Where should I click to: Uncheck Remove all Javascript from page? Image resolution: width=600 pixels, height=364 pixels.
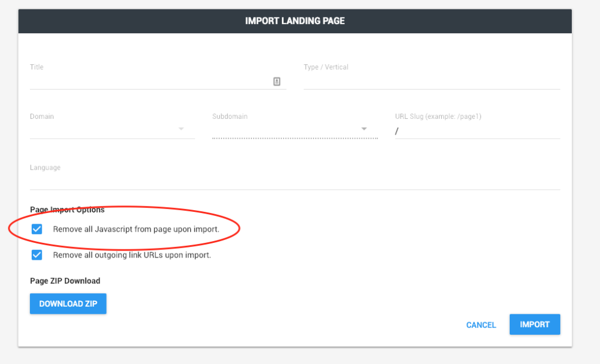pos(37,229)
